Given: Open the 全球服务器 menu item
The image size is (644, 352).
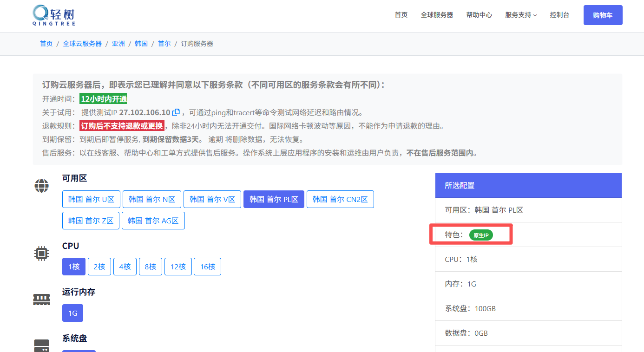Looking at the screenshot, I should [x=437, y=15].
